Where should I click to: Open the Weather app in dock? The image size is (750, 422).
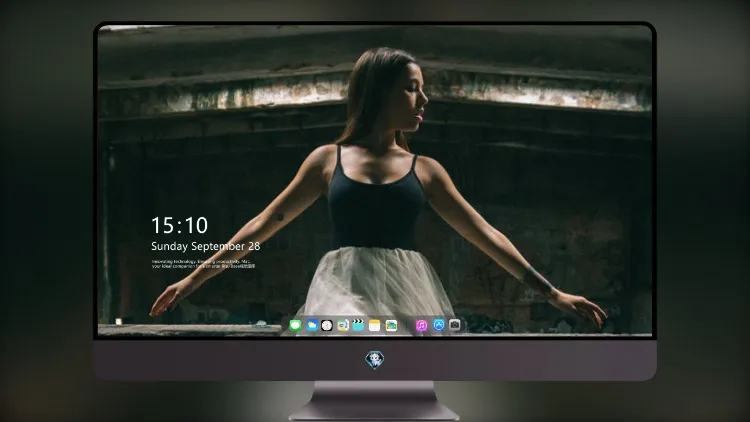point(312,325)
